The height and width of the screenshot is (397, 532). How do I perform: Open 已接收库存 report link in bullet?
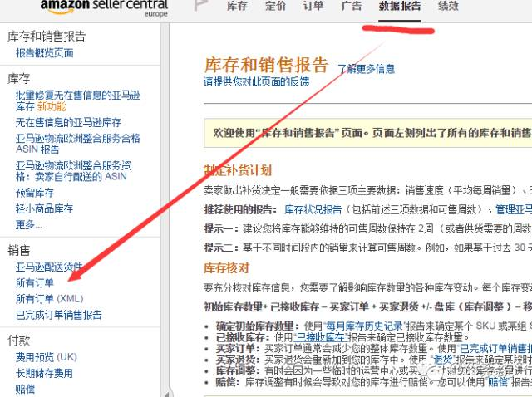(320, 337)
